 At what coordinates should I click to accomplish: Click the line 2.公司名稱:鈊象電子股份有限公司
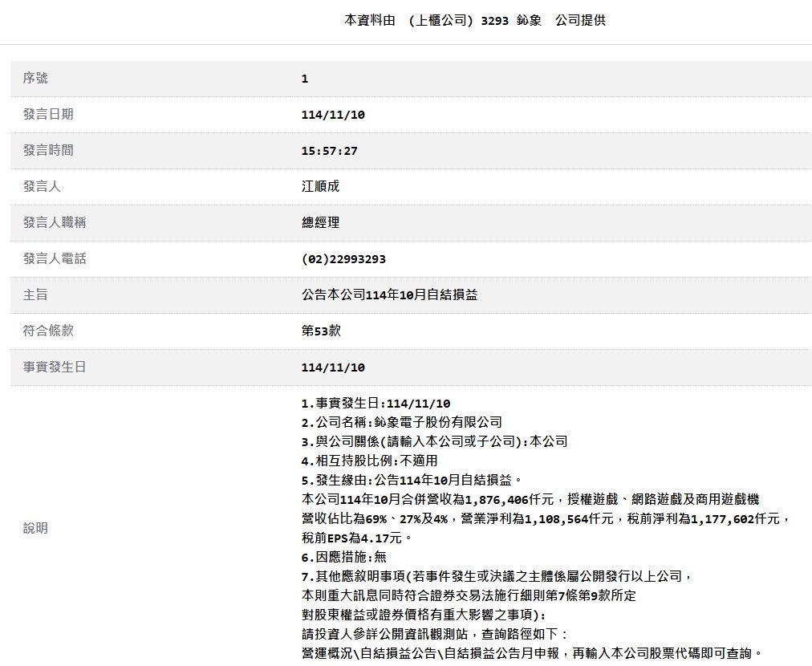[x=402, y=423]
